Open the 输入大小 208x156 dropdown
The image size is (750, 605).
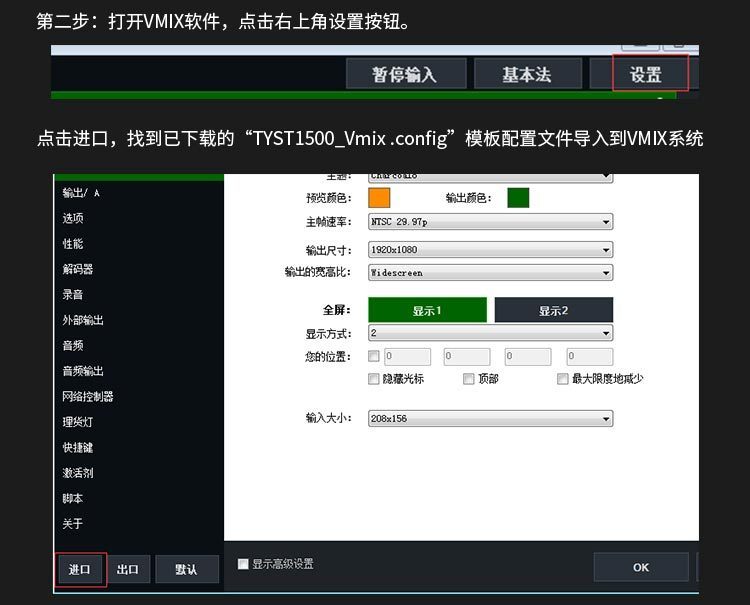click(x=490, y=418)
